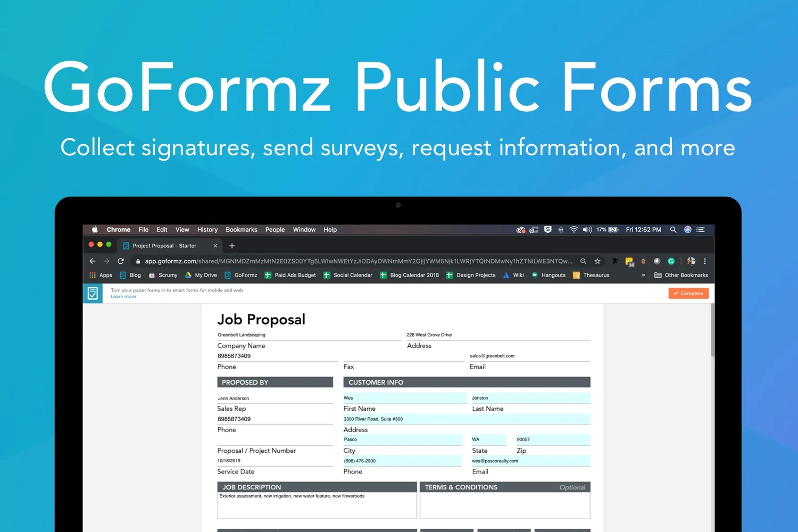The height and width of the screenshot is (532, 798).
Task: Click the customer Phone field (898) 476-2930
Action: pos(403,461)
